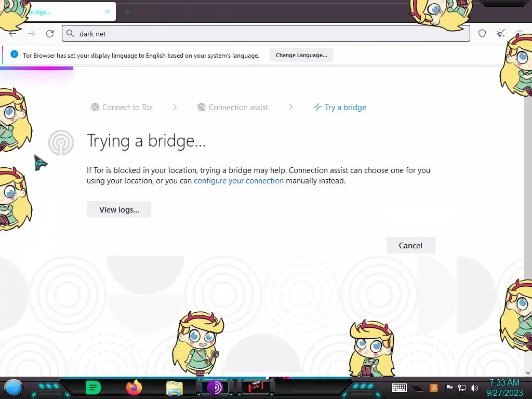Open a new tab with the plus button
Image resolution: width=532 pixels, height=399 pixels.
tap(127, 12)
